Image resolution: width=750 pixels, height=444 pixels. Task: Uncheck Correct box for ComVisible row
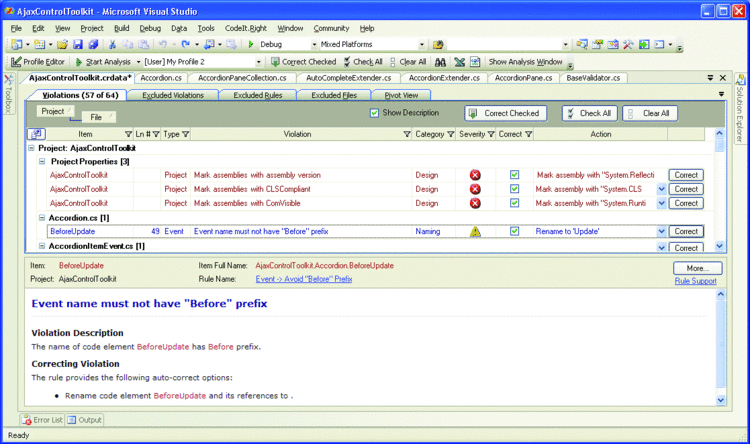pyautogui.click(x=514, y=203)
